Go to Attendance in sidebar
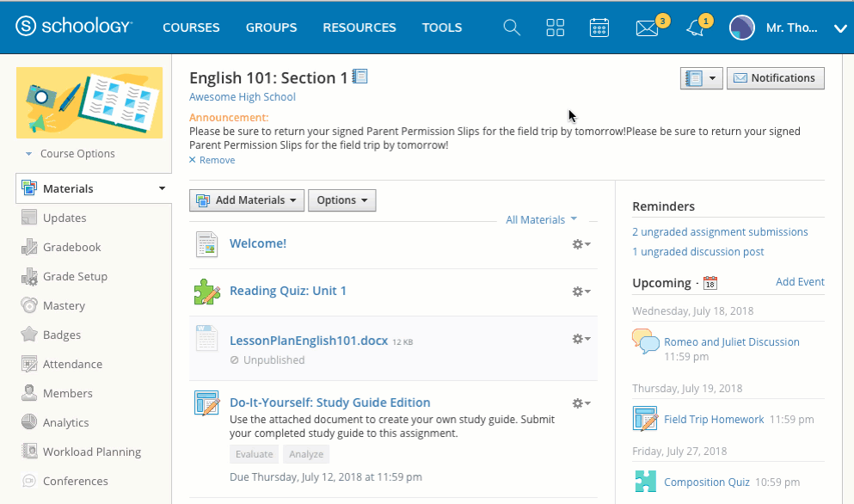The height and width of the screenshot is (504, 854). (72, 364)
